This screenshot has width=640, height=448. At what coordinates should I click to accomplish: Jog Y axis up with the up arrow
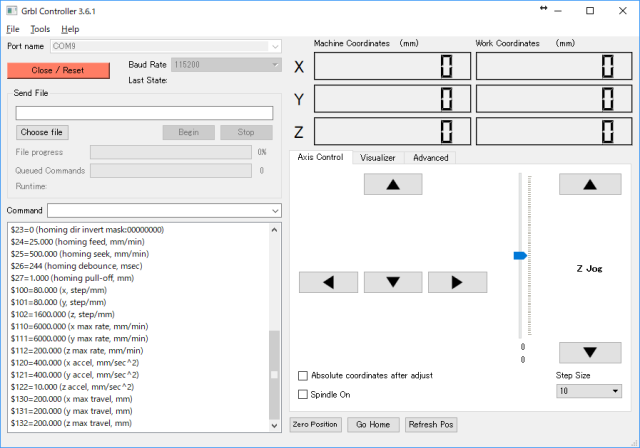tap(393, 184)
